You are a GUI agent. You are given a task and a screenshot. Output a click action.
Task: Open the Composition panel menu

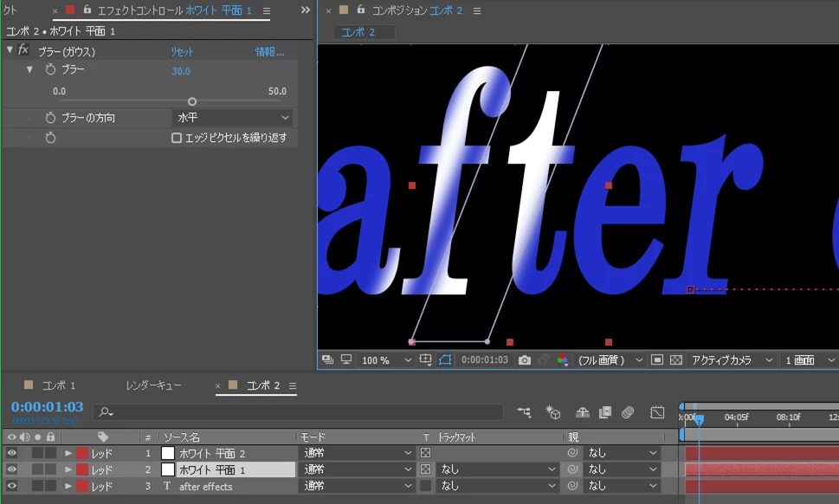(x=477, y=10)
